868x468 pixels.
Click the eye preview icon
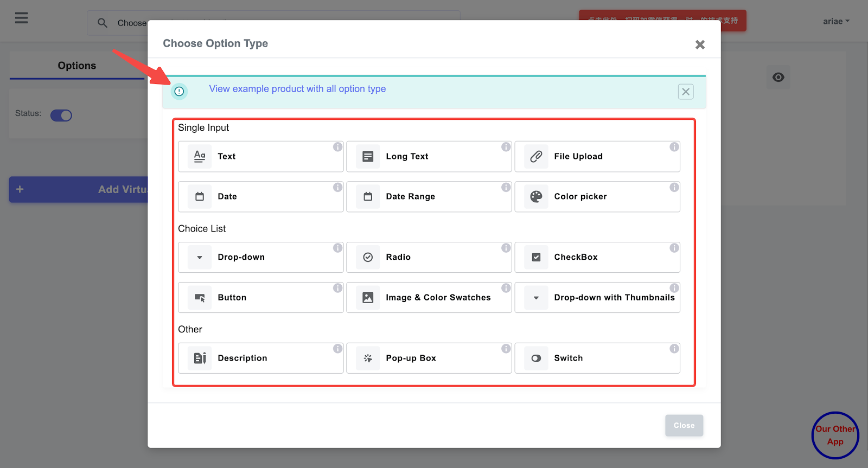coord(778,78)
